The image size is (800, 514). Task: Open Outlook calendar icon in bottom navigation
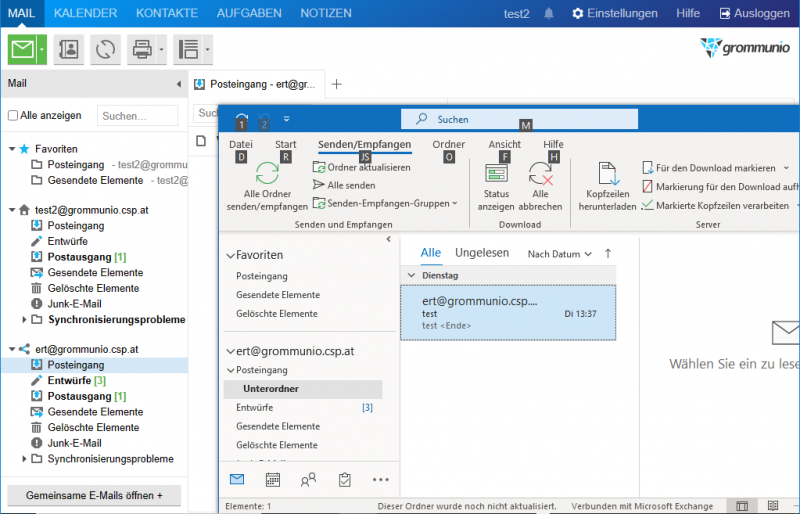pos(272,480)
